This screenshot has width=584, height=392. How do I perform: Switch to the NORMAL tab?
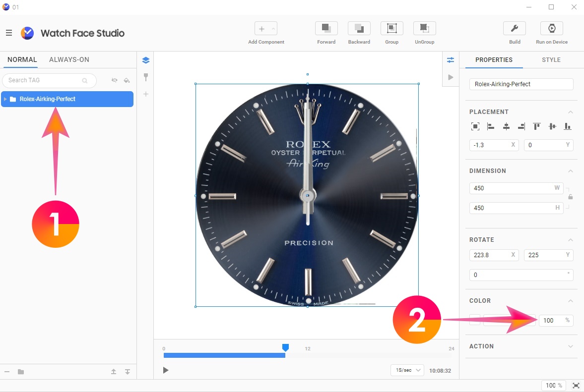click(22, 59)
